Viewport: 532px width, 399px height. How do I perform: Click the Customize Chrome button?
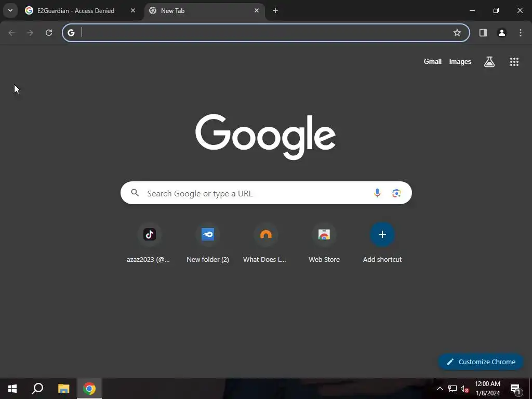coord(481,362)
